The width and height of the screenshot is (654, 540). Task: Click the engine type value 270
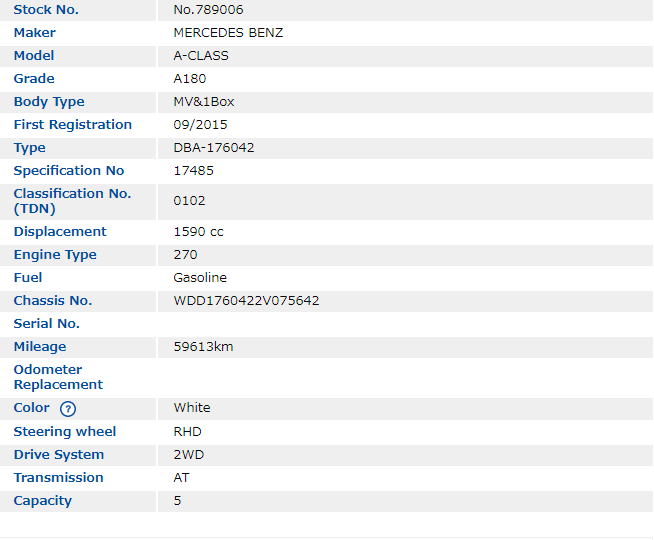point(185,255)
